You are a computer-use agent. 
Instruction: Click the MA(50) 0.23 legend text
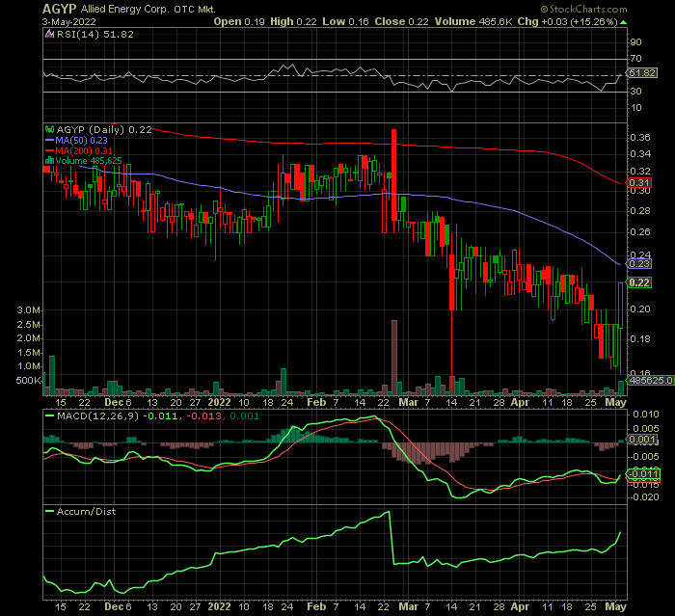tap(81, 141)
